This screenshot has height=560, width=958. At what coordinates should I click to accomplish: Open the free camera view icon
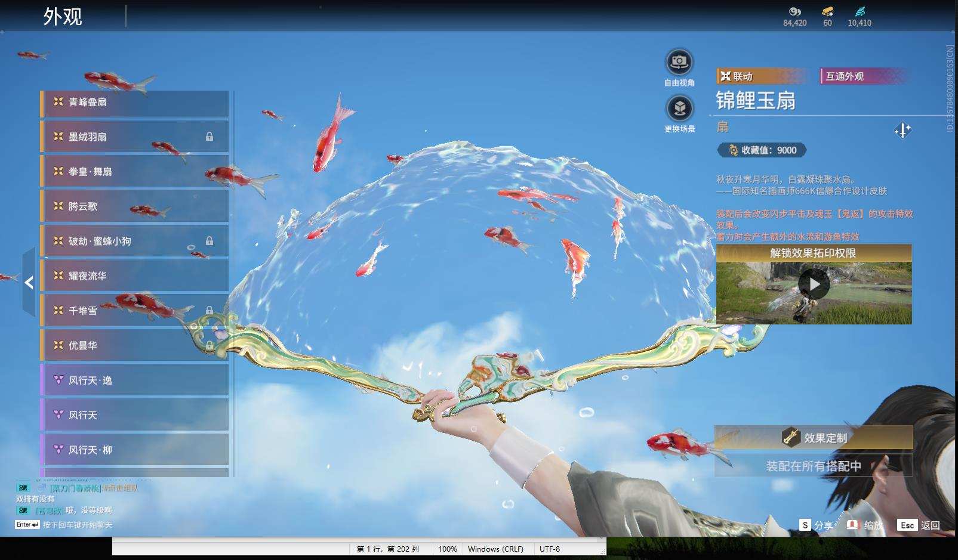coord(679,61)
